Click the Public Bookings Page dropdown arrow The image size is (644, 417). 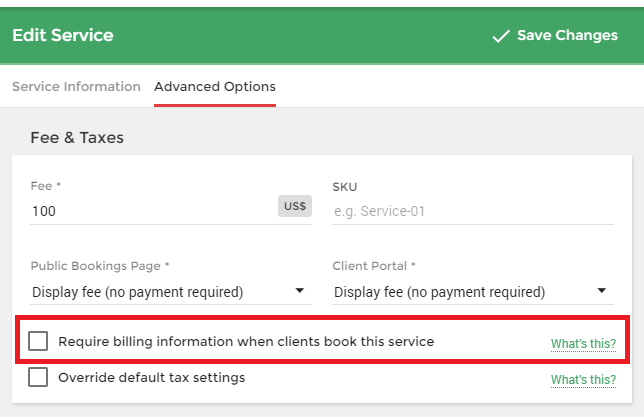(300, 291)
